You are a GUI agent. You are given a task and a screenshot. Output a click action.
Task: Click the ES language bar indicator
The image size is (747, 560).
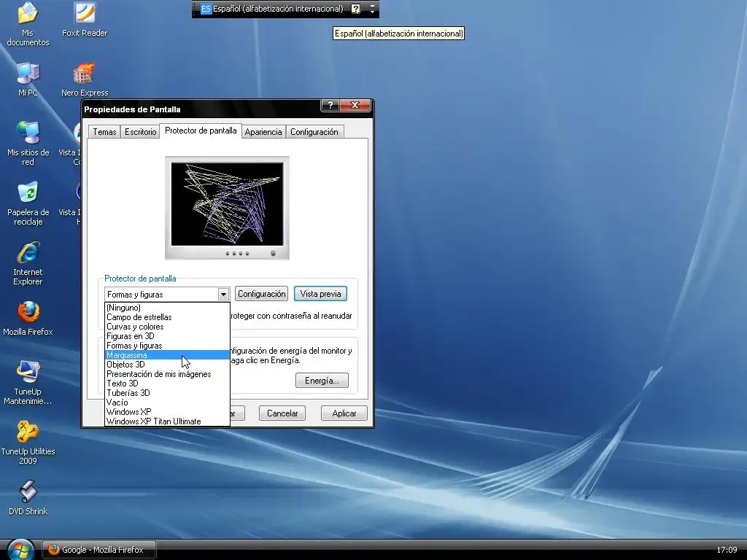[x=206, y=9]
